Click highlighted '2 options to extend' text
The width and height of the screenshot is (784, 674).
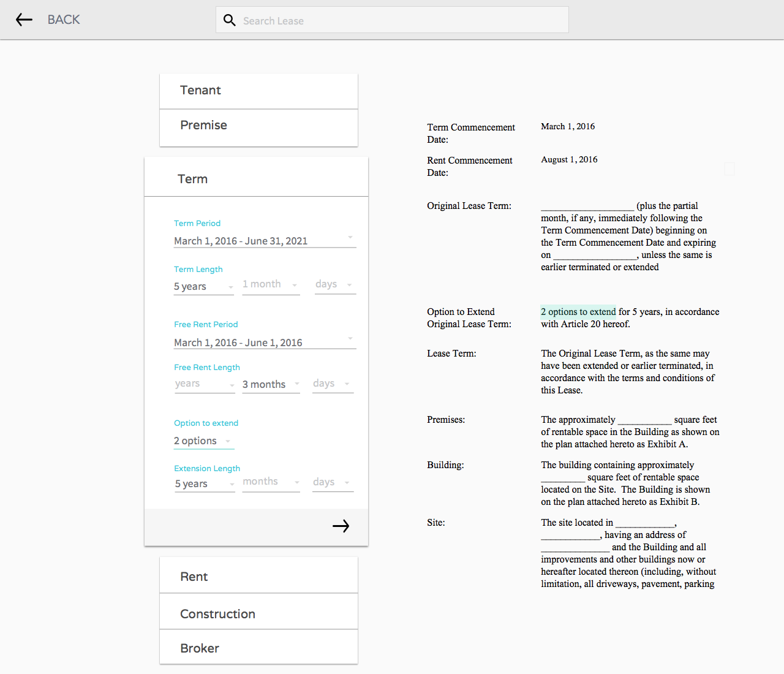click(578, 311)
